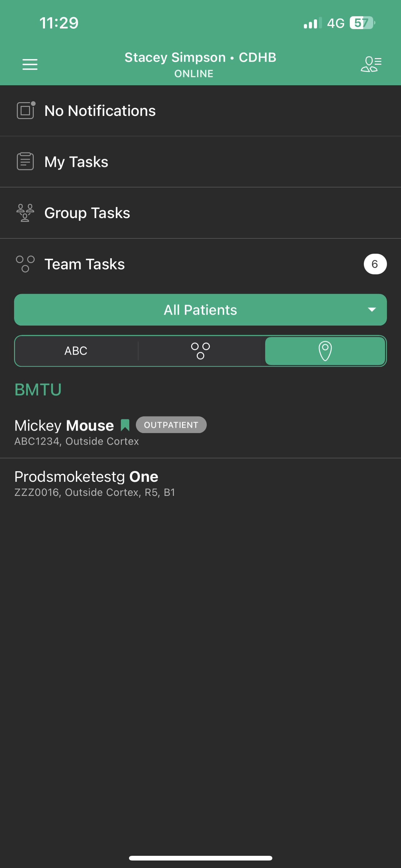Screen dimensions: 401x868
Task: Open the All Patients dropdown
Action: (200, 310)
